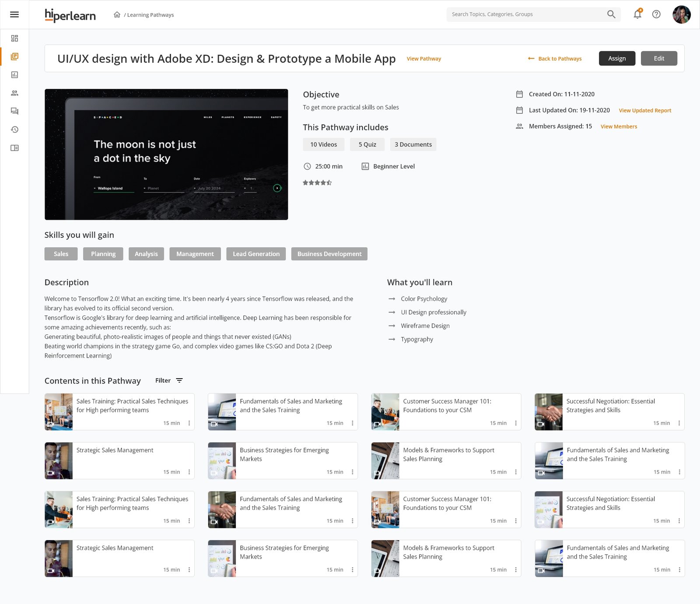Open the Filter options for pathway contents
Screen dimensions: 700x604
[169, 380]
